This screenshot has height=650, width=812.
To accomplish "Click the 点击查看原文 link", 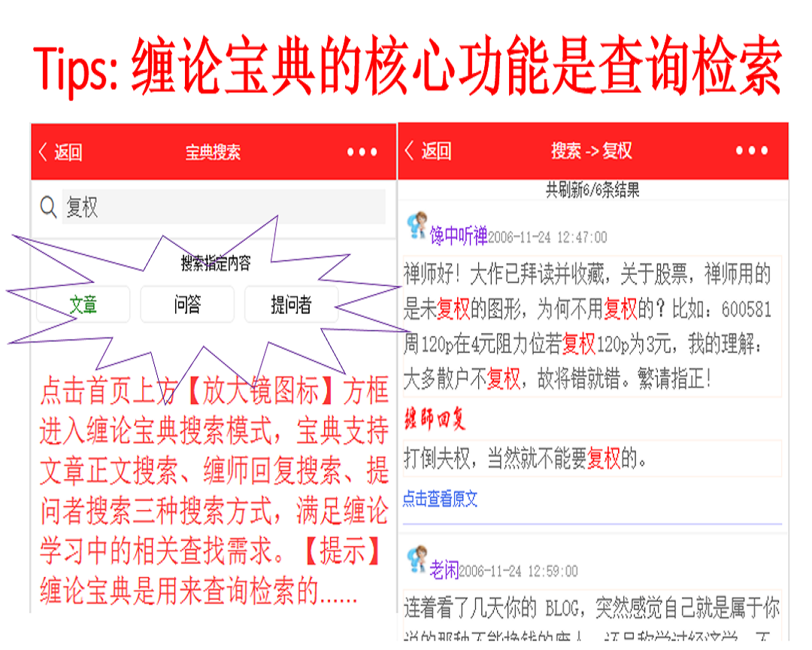I will pyautogui.click(x=440, y=499).
